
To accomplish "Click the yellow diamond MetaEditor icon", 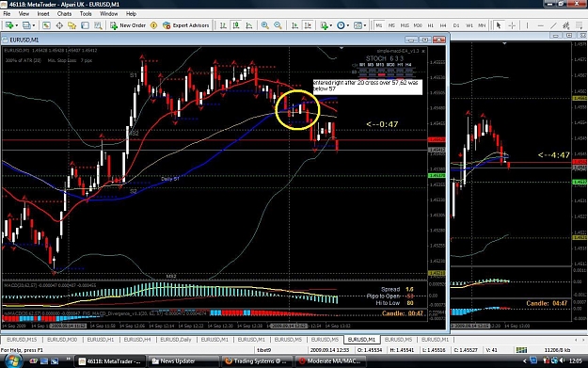I will pos(153,25).
